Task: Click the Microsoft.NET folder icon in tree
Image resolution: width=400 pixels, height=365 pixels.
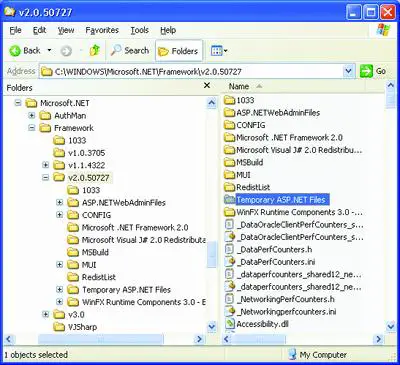Action: pos(31,103)
